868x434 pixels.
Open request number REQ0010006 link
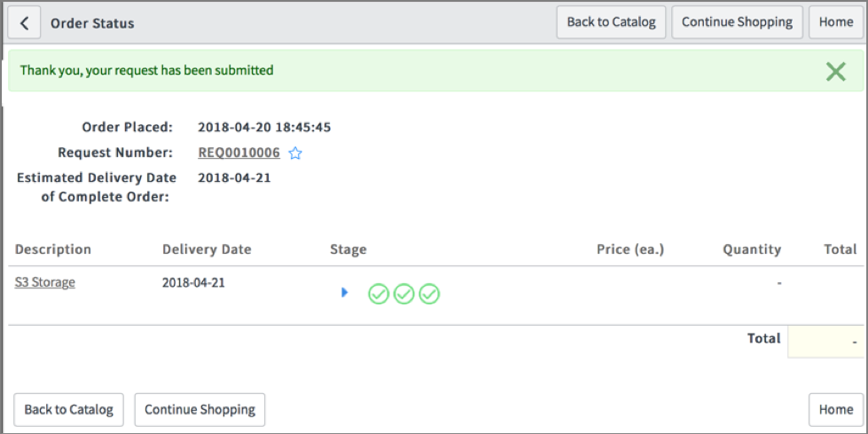[x=239, y=153]
